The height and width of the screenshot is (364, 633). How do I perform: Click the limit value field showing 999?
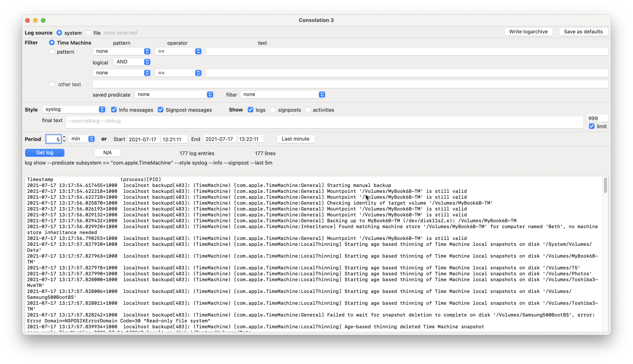click(x=598, y=118)
